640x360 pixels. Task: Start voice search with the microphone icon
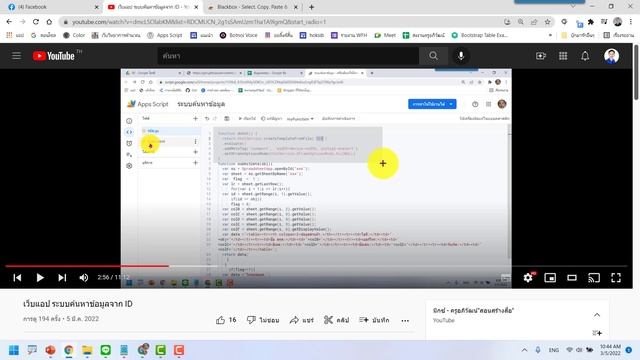461,56
